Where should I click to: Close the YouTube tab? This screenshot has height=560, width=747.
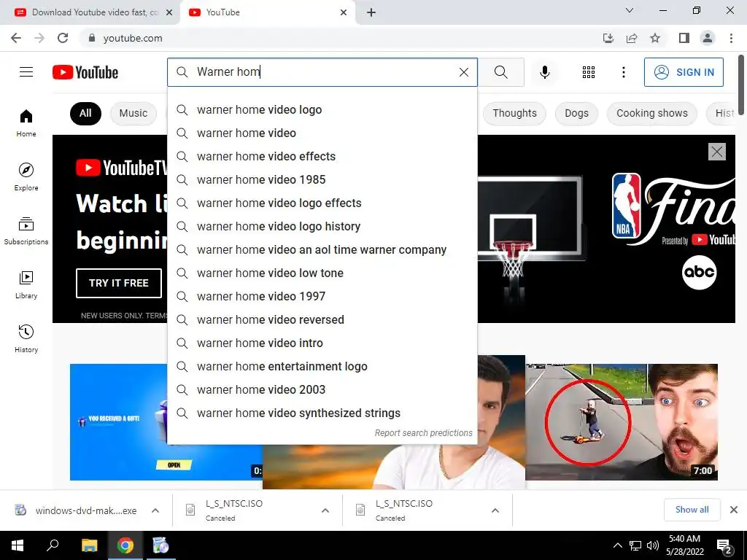point(344,12)
